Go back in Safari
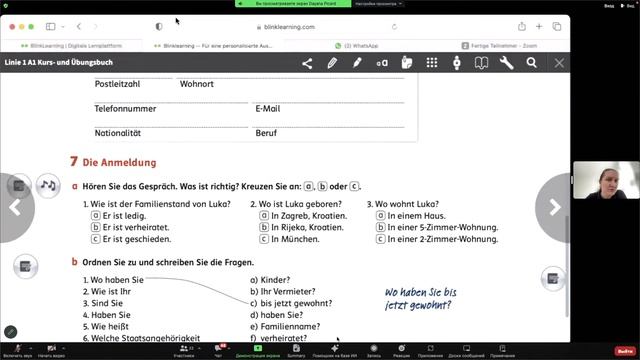640x360 pixels. click(x=79, y=27)
